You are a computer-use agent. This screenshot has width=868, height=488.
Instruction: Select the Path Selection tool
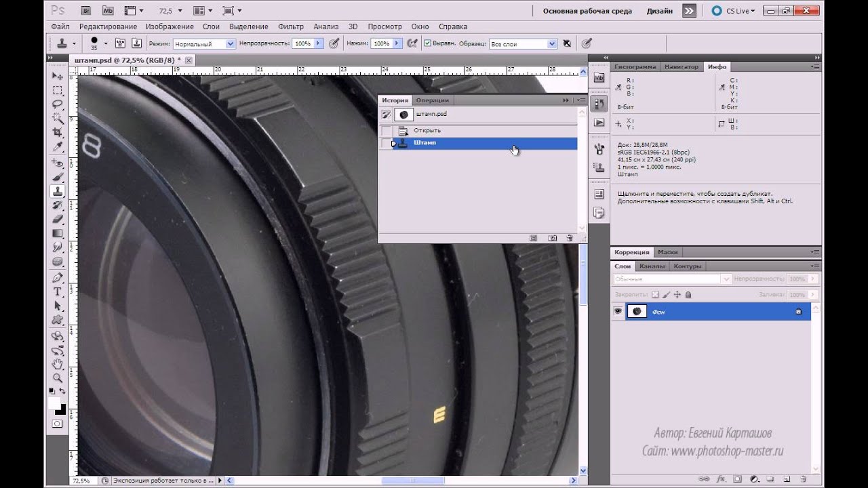coord(58,306)
